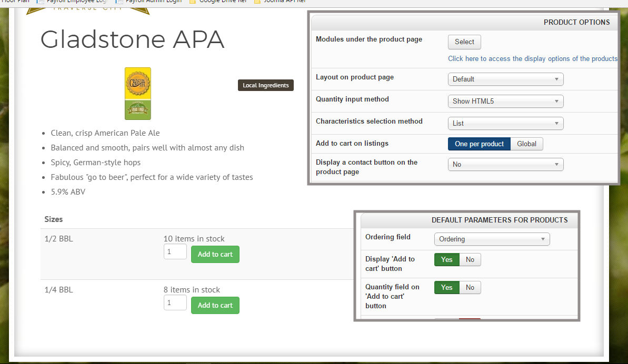
Task: Set Display 'Add to cart' button to No
Action: [470, 260]
